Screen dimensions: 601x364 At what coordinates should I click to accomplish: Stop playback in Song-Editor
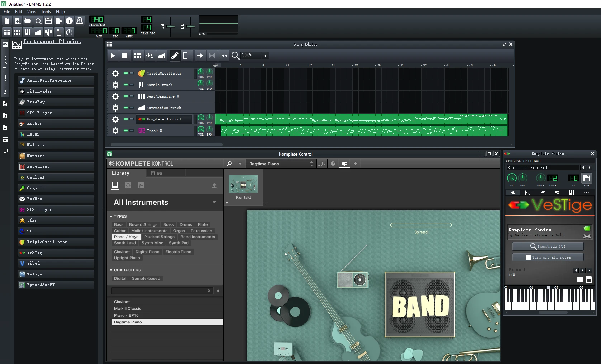[x=125, y=56]
